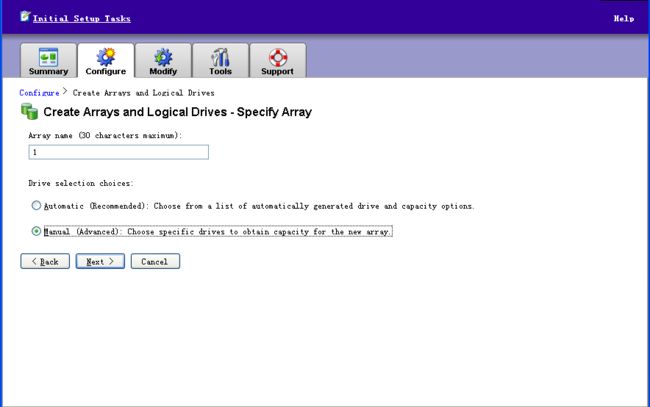This screenshot has width=650, height=407.
Task: Switch to the Modify tab
Action: coord(163,61)
